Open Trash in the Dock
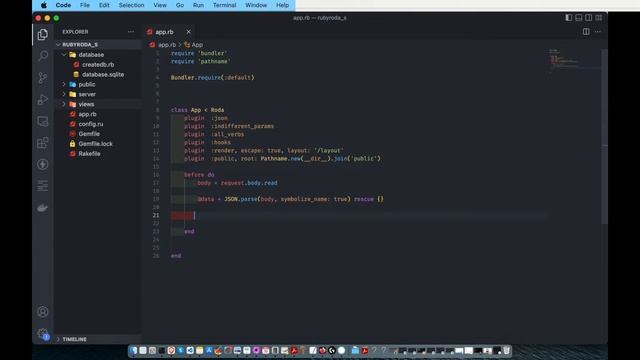The height and width of the screenshot is (360, 640). (x=507, y=350)
